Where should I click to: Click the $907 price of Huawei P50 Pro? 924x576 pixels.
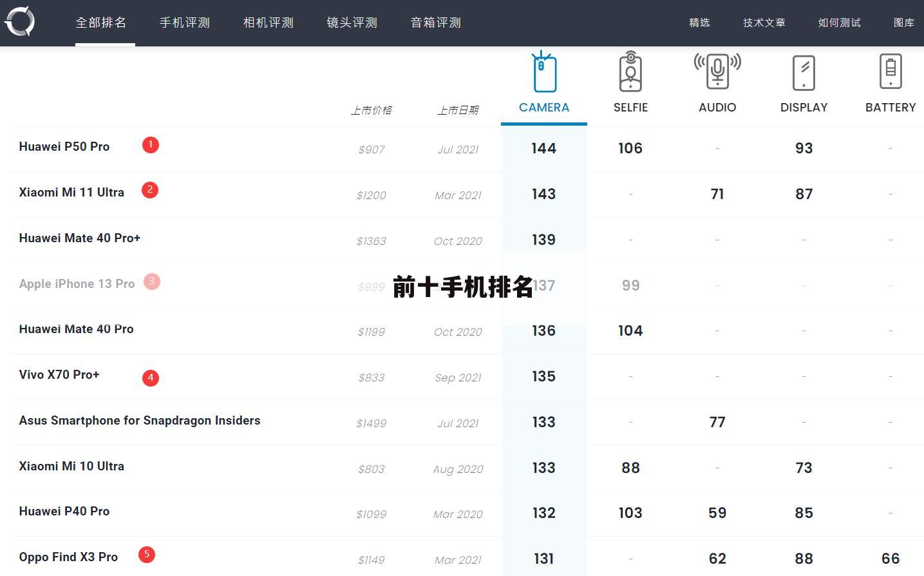[x=372, y=149]
